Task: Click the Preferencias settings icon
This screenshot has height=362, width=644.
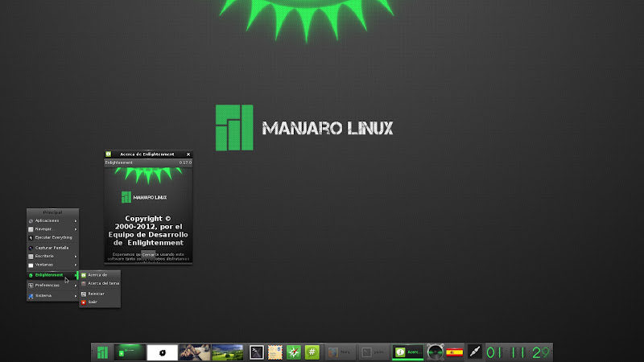Action: (31, 286)
